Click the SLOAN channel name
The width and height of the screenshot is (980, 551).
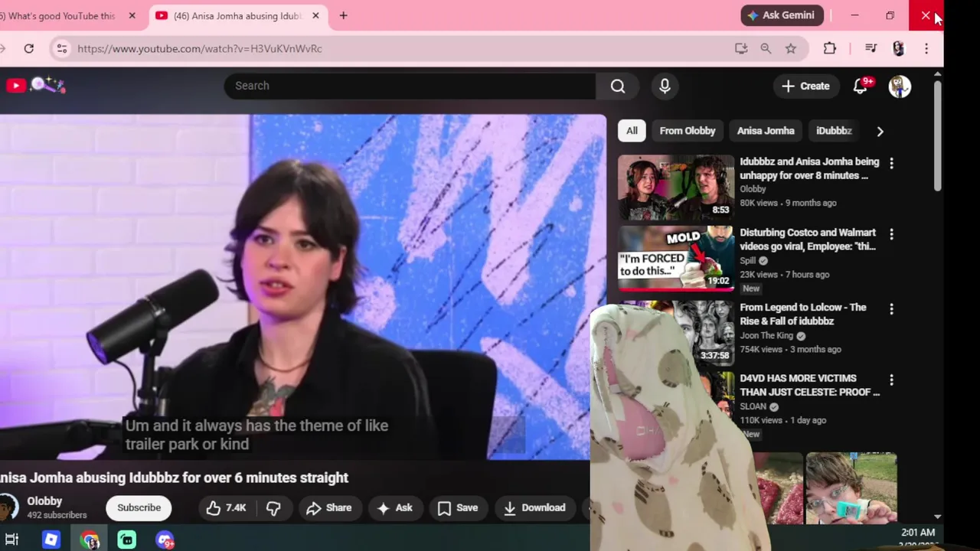coord(753,406)
